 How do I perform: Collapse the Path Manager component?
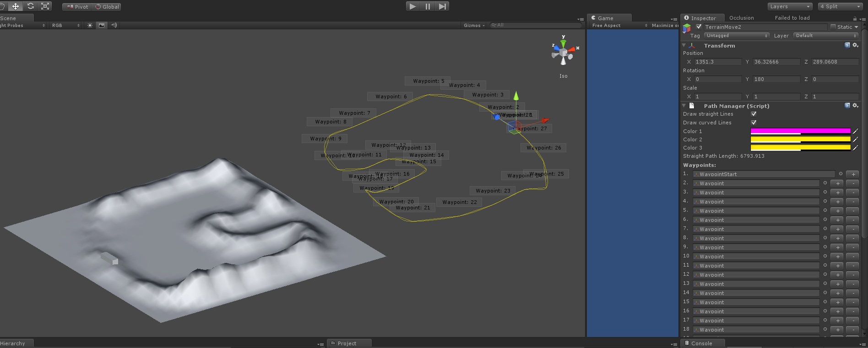684,106
